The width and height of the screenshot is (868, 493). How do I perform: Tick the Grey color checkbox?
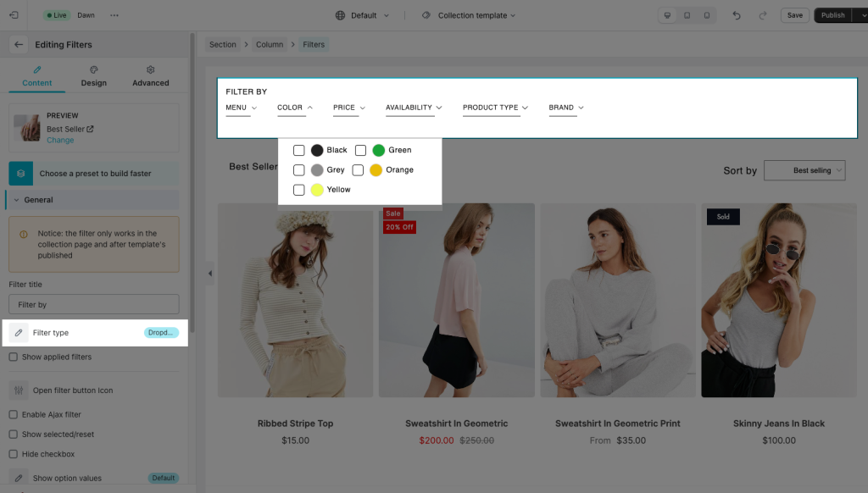pyautogui.click(x=299, y=170)
